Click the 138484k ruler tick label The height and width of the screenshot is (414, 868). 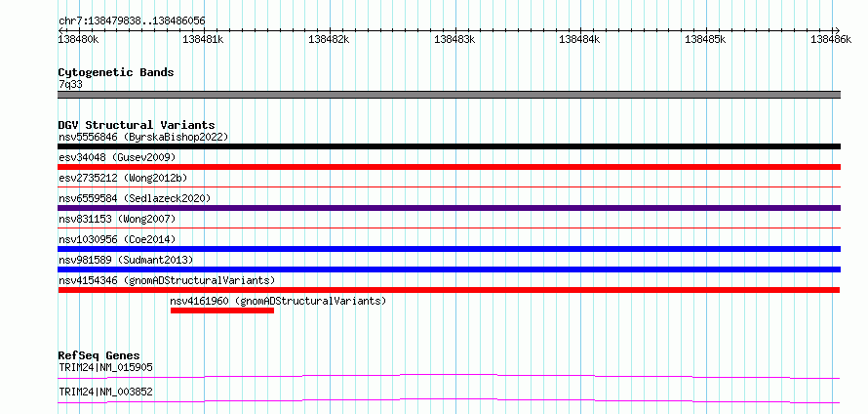[580, 39]
